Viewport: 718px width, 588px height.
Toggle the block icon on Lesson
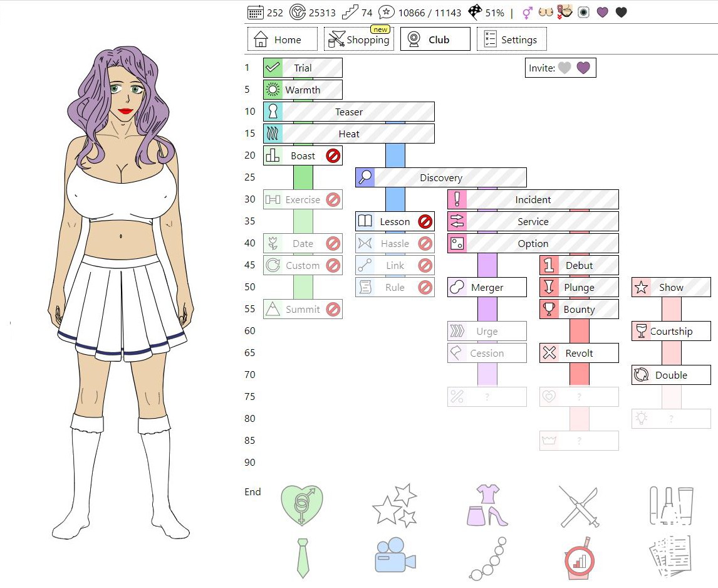point(425,221)
